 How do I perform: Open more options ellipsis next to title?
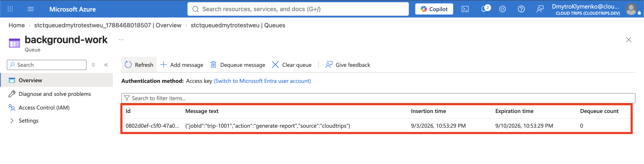point(121,40)
